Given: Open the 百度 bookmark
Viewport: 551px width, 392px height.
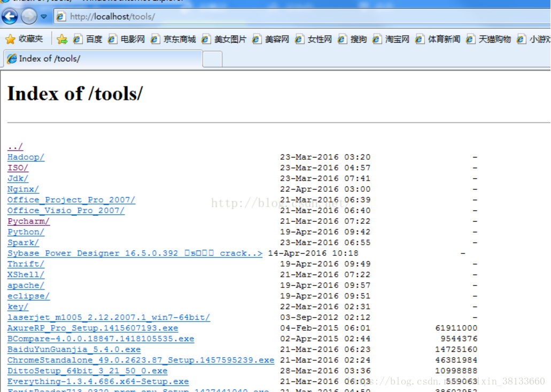Looking at the screenshot, I should 88,39.
